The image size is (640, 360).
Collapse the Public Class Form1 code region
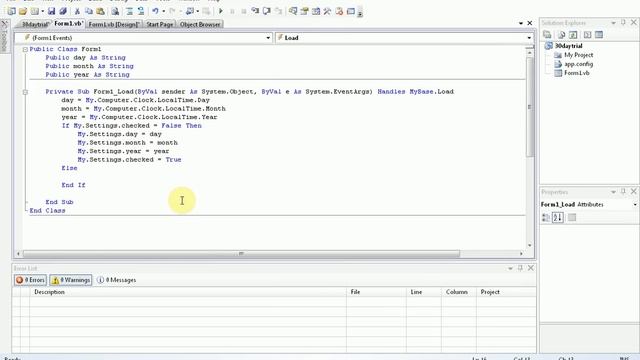25,49
